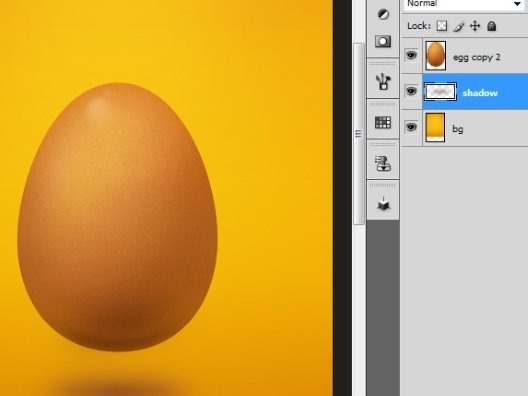Screen dimensions: 528x396
Task: Click Lock image pixels brush icon
Action: (x=459, y=26)
